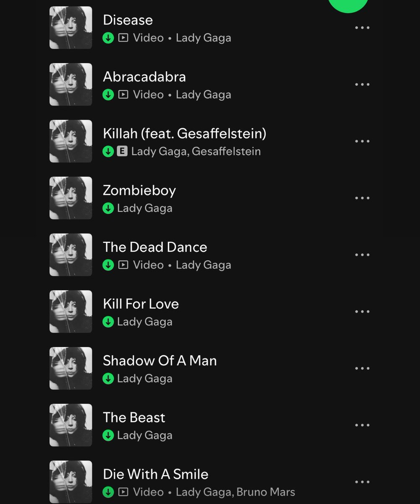This screenshot has height=504, width=420.
Task: Click the video icon under The Dead Dance
Action: point(123,265)
